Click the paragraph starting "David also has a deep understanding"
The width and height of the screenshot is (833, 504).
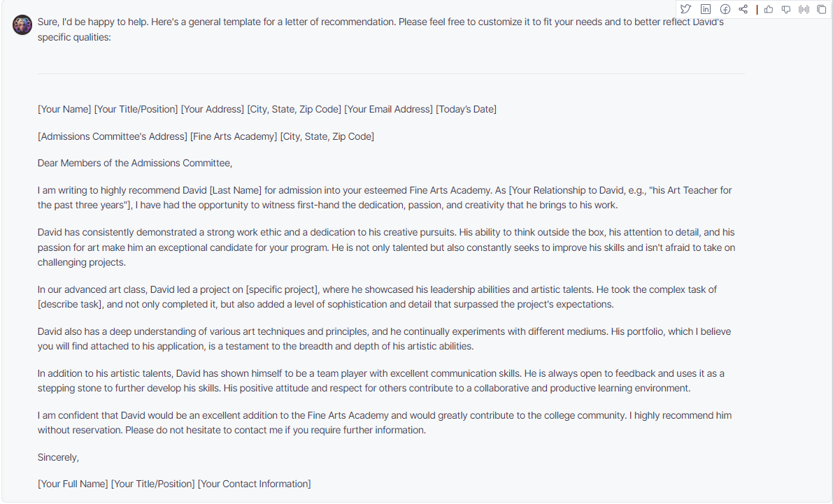pos(384,339)
